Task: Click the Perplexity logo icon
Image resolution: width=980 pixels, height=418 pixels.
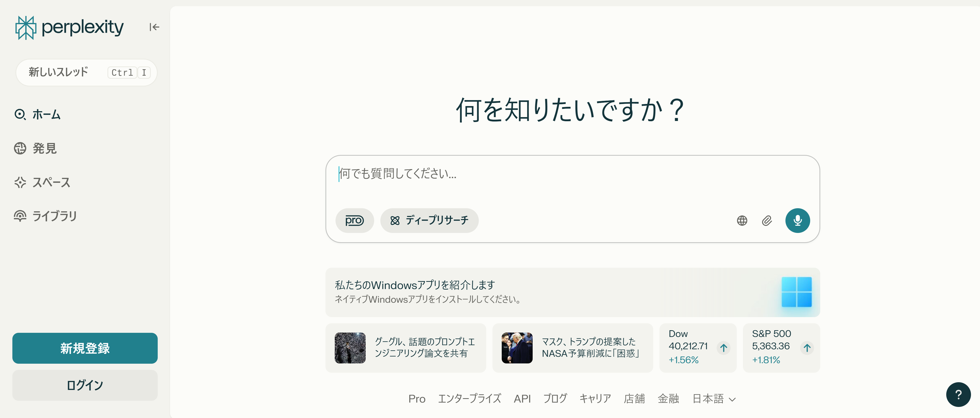Action: (26, 27)
